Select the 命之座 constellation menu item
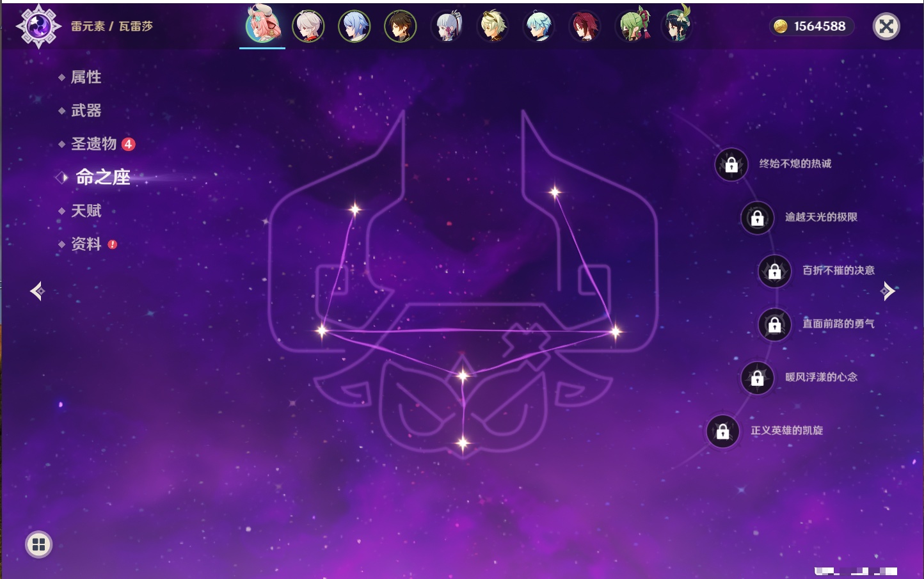 coord(103,177)
